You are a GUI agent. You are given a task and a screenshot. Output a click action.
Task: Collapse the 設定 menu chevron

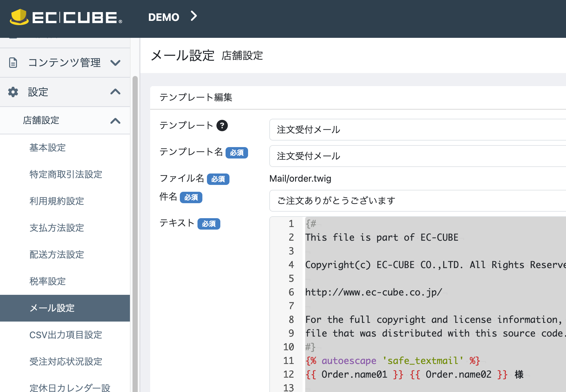[x=116, y=92]
